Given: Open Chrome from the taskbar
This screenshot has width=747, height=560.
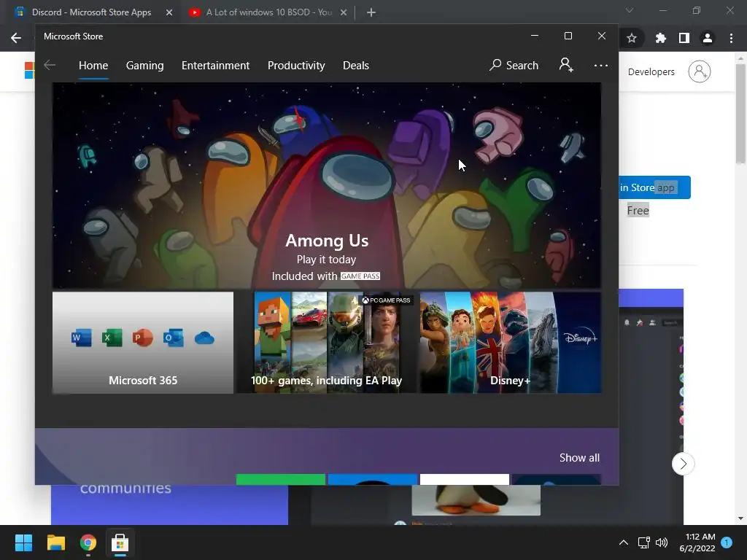Looking at the screenshot, I should [x=88, y=542].
